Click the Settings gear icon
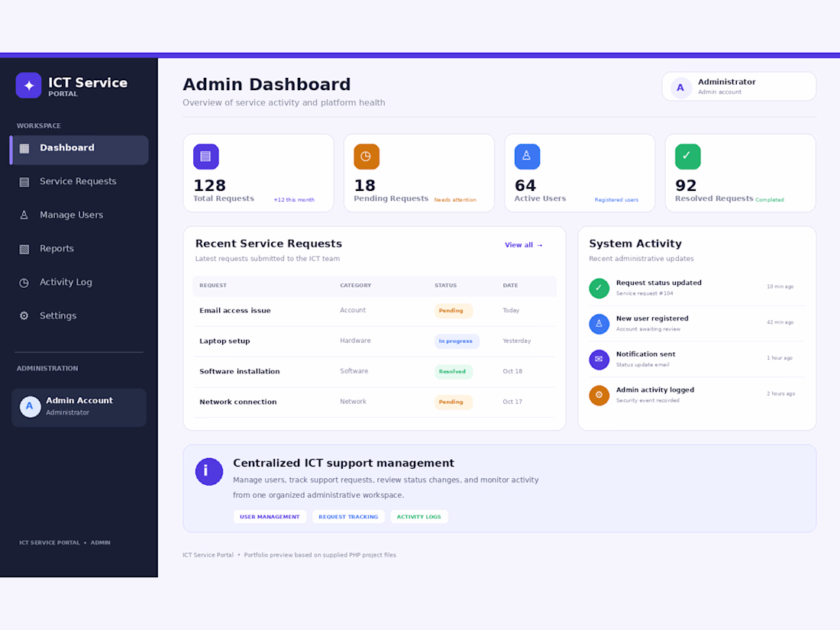 point(24,316)
